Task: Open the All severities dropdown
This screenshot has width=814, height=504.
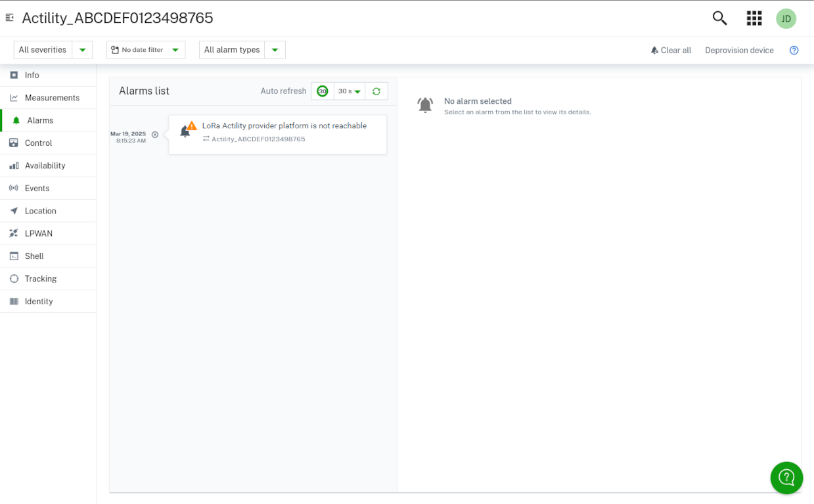Action: click(53, 49)
